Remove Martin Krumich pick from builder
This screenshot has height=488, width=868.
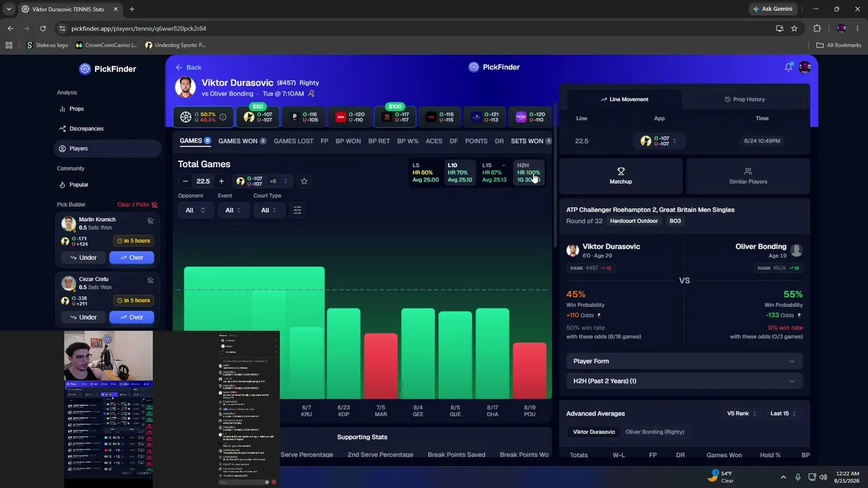tap(151, 220)
